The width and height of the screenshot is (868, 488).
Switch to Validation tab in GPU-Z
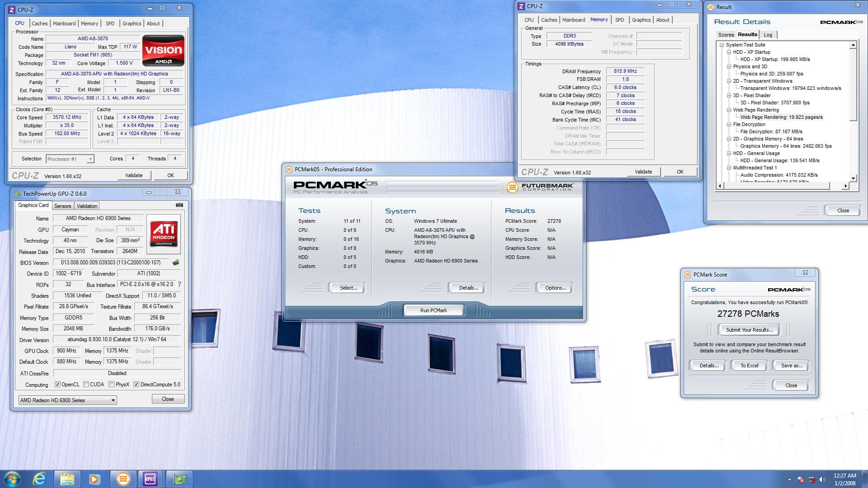click(x=87, y=206)
